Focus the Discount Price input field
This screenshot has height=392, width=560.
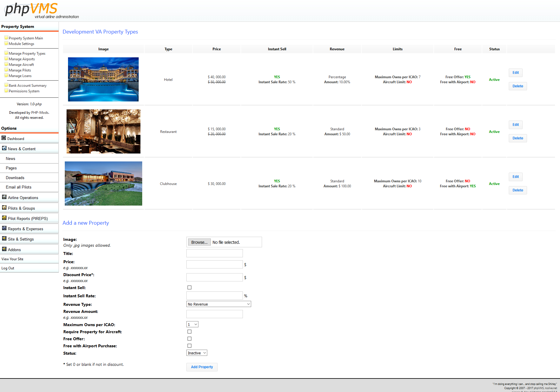(x=215, y=277)
